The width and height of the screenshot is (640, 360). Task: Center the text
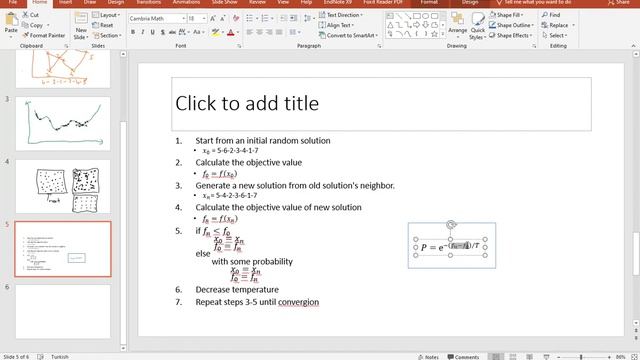coord(259,32)
